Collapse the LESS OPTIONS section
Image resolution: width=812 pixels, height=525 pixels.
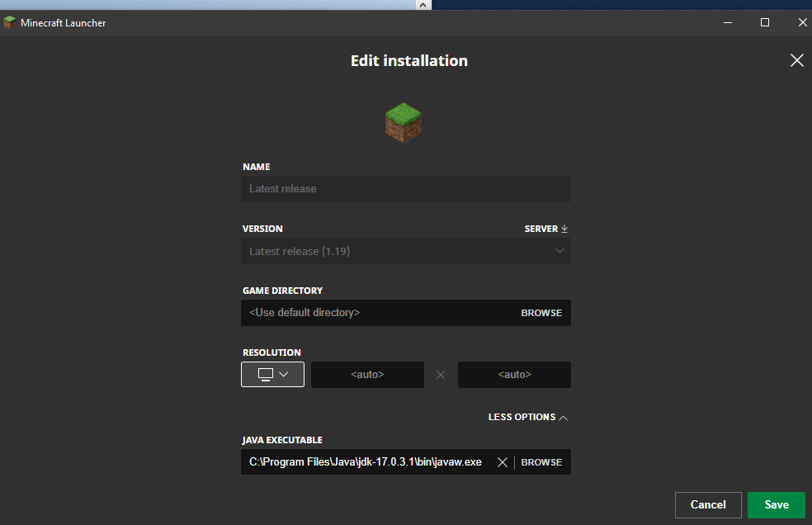527,417
